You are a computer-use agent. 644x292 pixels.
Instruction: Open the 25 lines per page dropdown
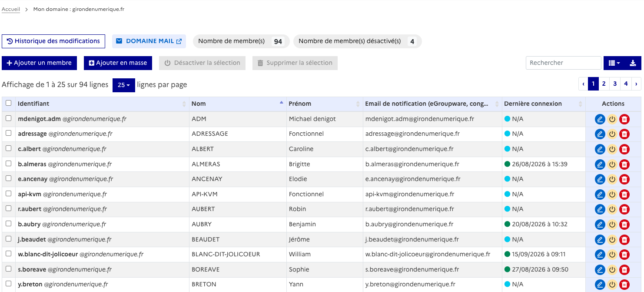pyautogui.click(x=124, y=85)
